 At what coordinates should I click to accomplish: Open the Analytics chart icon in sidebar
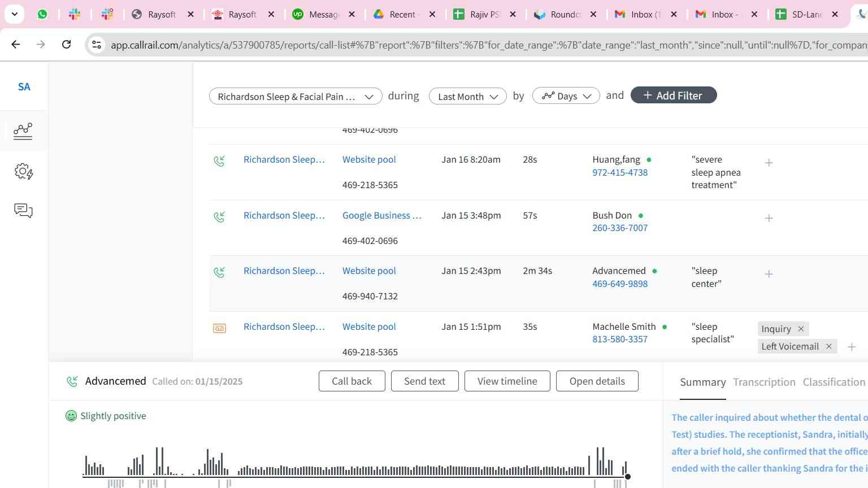[x=23, y=131]
